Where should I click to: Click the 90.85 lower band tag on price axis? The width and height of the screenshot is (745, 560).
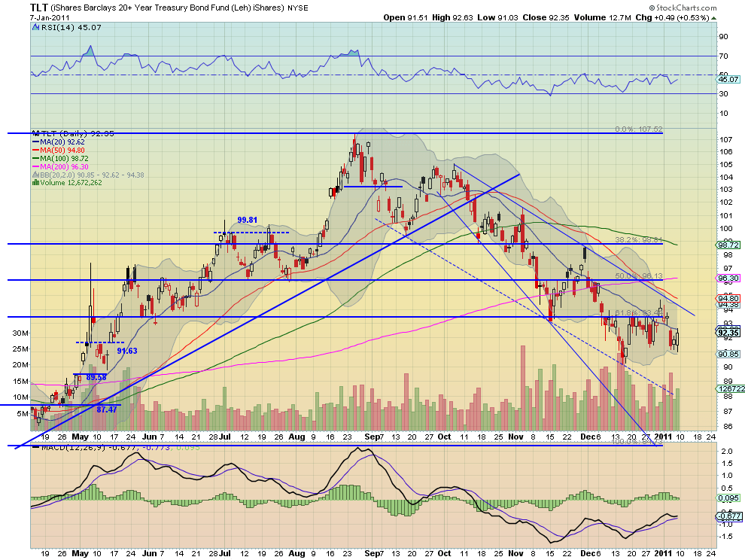(728, 355)
